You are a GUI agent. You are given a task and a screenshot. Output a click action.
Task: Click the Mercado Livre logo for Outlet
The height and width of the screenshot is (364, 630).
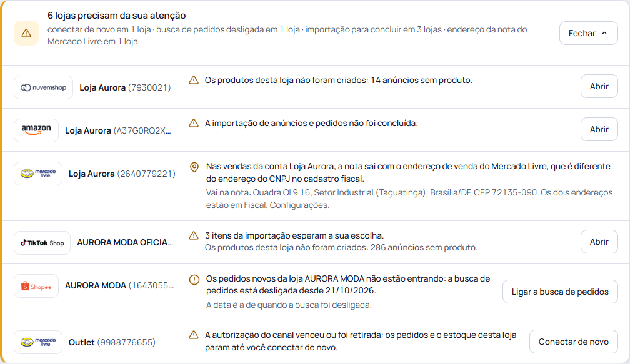point(38,342)
